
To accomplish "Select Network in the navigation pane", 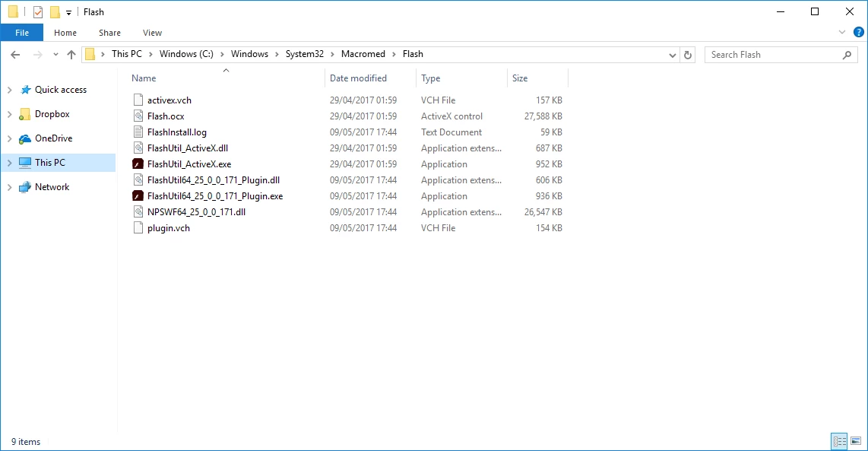I will tap(52, 187).
